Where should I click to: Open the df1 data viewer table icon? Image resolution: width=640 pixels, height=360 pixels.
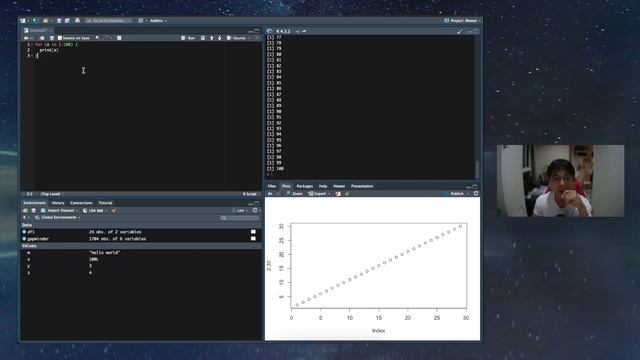click(253, 232)
